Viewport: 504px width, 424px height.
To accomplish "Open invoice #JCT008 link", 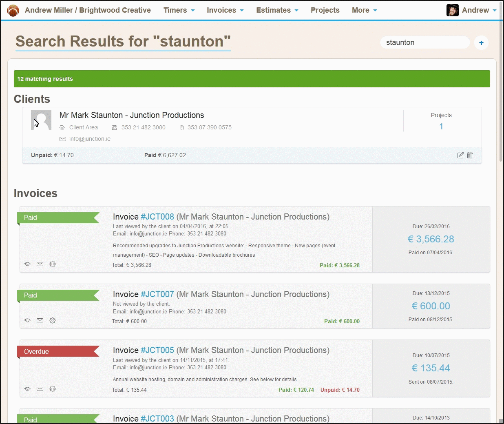I will coord(157,217).
